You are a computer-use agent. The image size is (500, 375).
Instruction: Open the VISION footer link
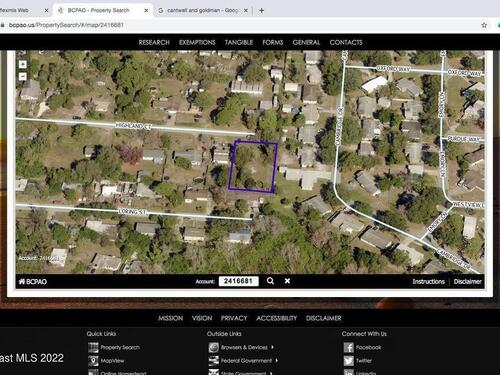[x=202, y=318]
